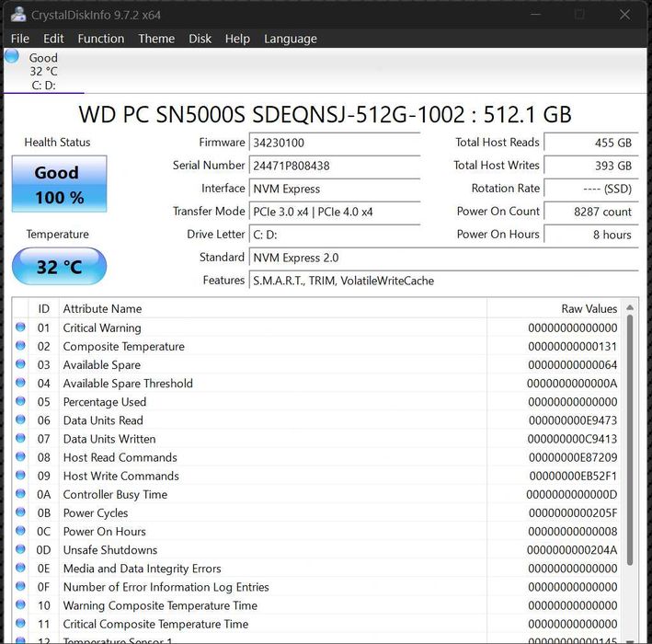
Task: Click the Raw Values column header
Action: pos(554,309)
